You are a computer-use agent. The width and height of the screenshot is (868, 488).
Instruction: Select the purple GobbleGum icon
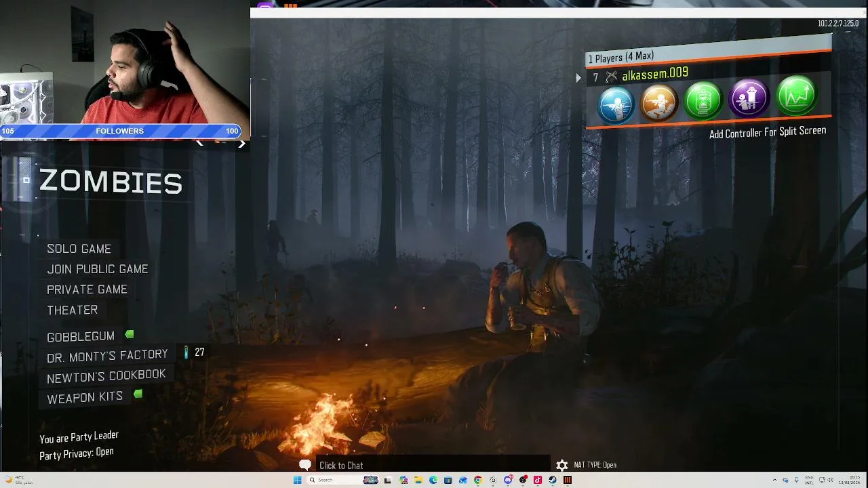click(x=748, y=98)
